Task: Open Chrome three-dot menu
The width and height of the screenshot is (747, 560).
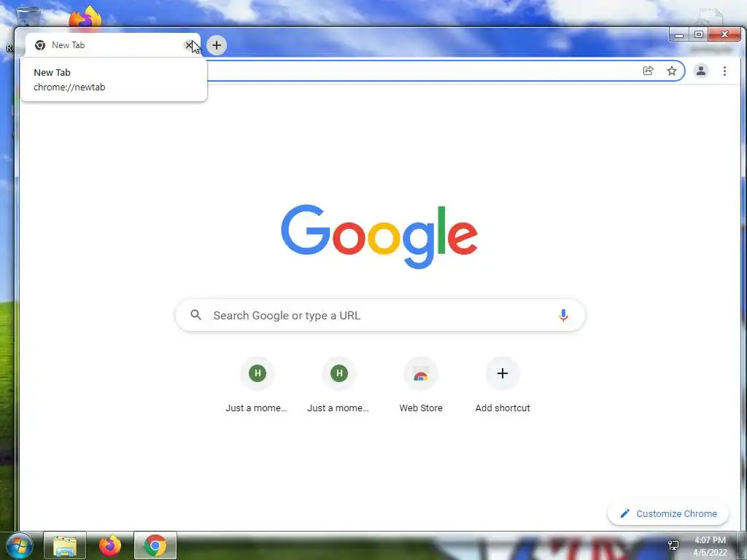Action: point(724,71)
